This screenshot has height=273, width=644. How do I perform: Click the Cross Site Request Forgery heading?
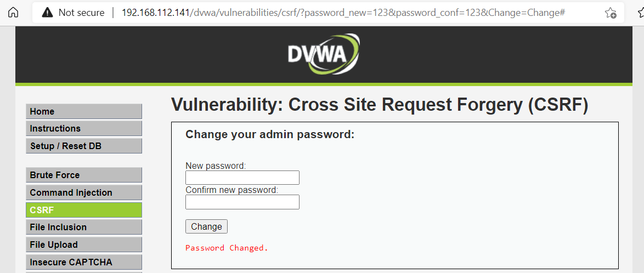380,105
